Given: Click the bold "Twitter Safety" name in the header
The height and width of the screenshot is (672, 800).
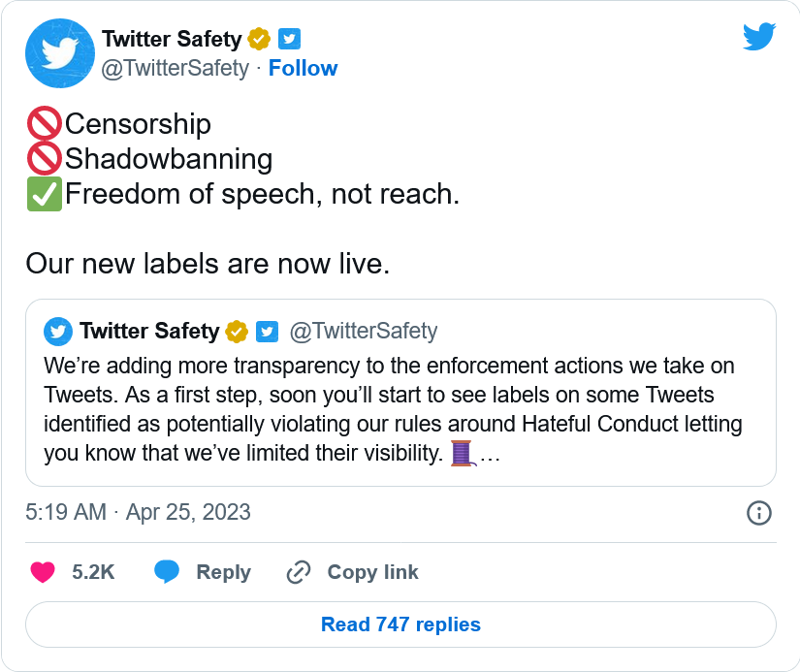Looking at the screenshot, I should point(172,40).
